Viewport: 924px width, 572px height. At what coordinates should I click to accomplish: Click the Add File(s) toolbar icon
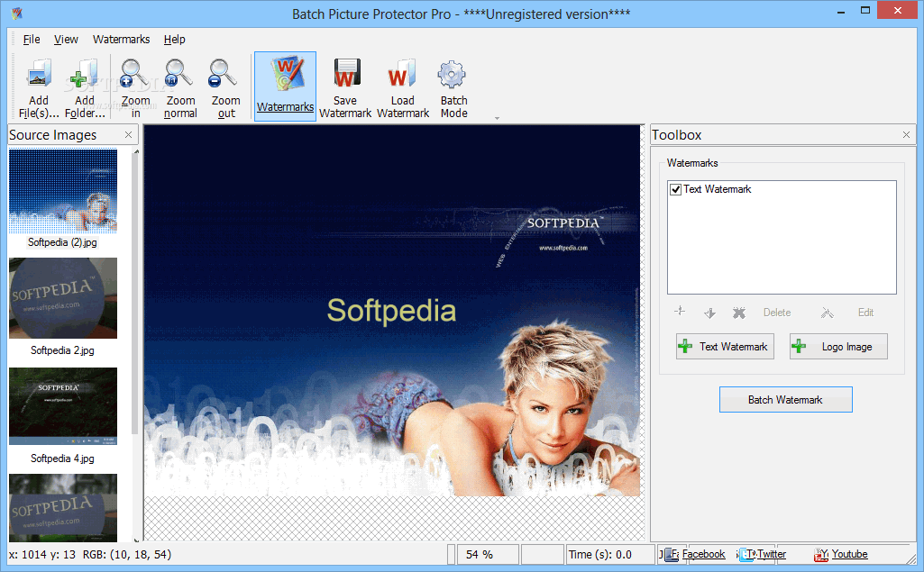[39, 87]
